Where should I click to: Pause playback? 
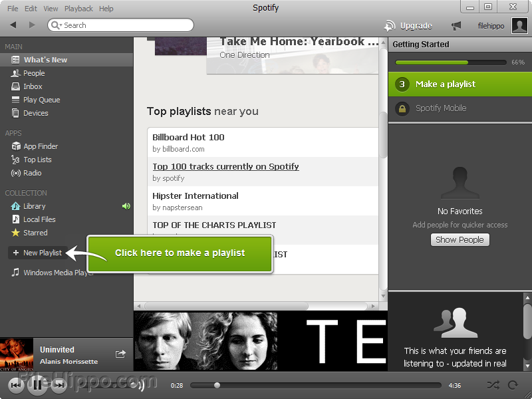coord(38,385)
